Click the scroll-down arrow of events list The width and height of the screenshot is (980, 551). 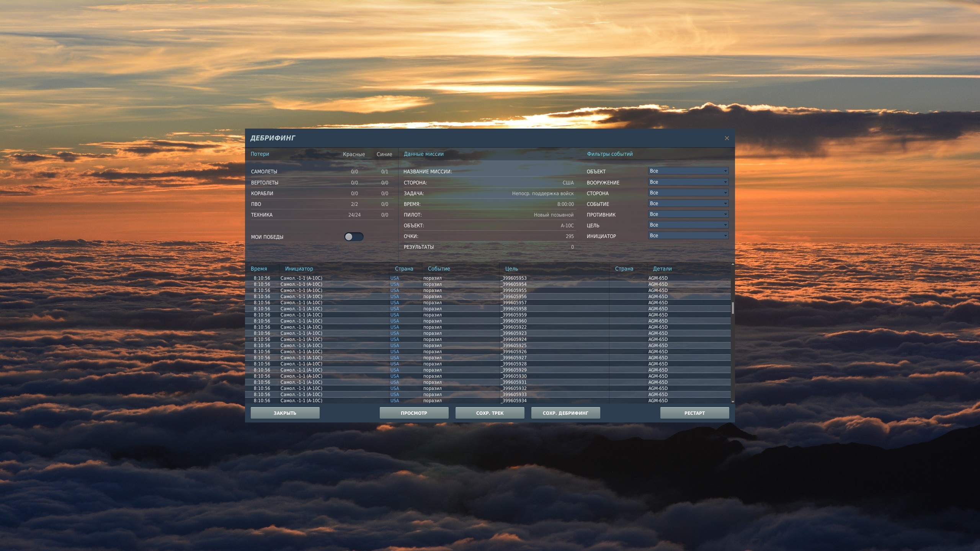click(x=733, y=401)
